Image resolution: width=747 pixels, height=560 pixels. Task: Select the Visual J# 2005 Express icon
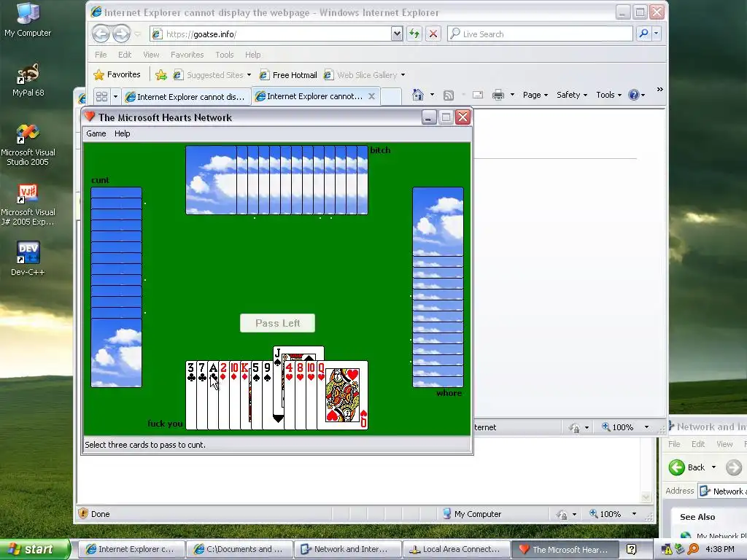click(x=28, y=205)
